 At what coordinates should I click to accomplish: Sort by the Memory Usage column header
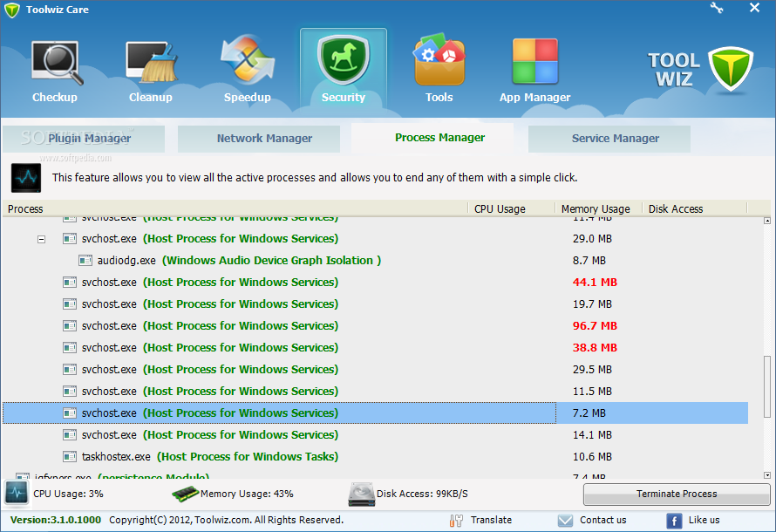599,208
